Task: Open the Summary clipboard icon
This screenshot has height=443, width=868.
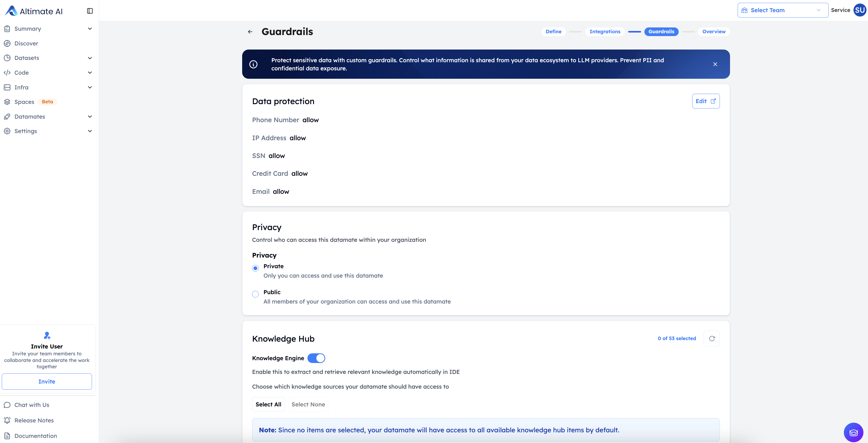Action: [7, 29]
